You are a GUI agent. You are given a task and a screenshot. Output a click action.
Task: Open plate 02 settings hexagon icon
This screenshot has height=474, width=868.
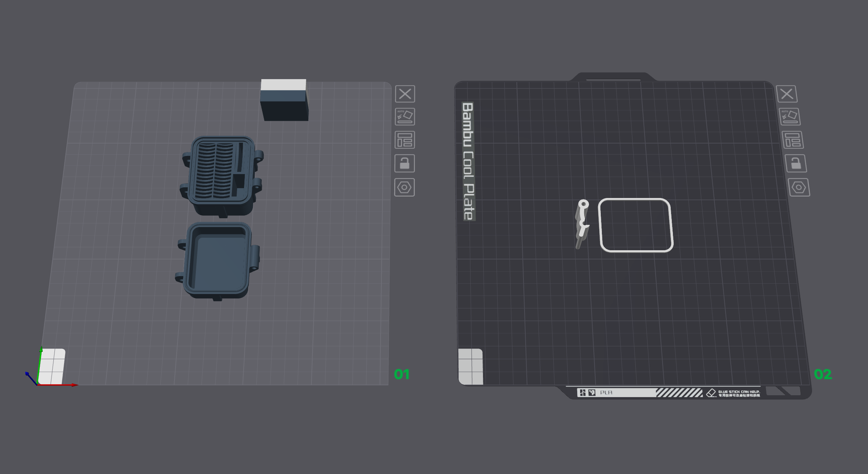coord(799,187)
